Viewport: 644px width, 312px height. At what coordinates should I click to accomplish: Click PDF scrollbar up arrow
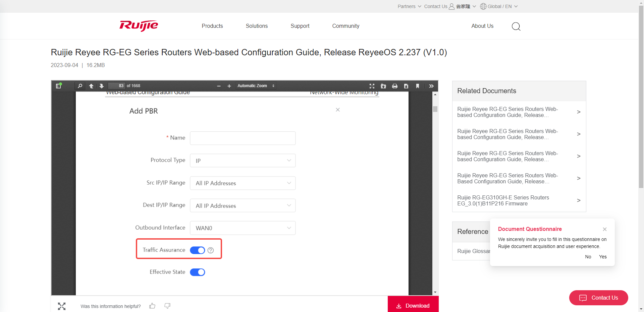435,95
